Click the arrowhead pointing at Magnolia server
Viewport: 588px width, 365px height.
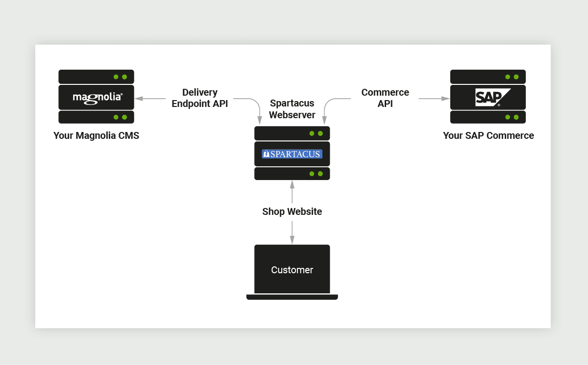click(x=139, y=99)
